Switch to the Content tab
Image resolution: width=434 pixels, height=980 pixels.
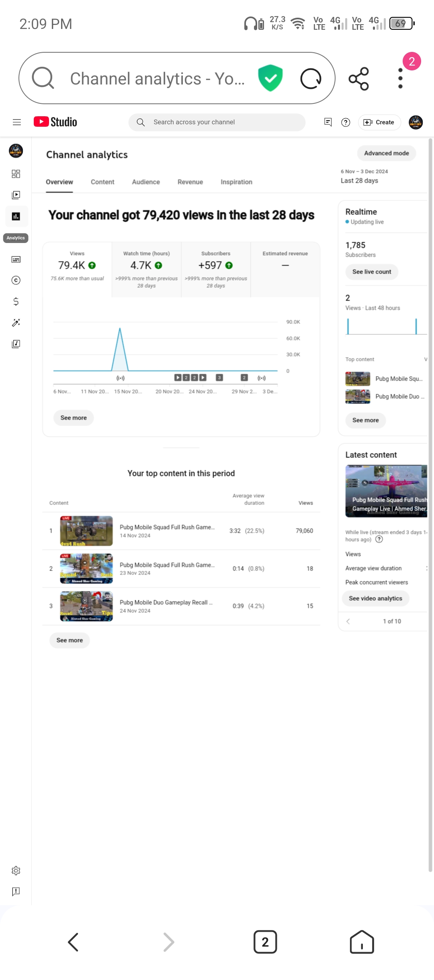click(102, 182)
